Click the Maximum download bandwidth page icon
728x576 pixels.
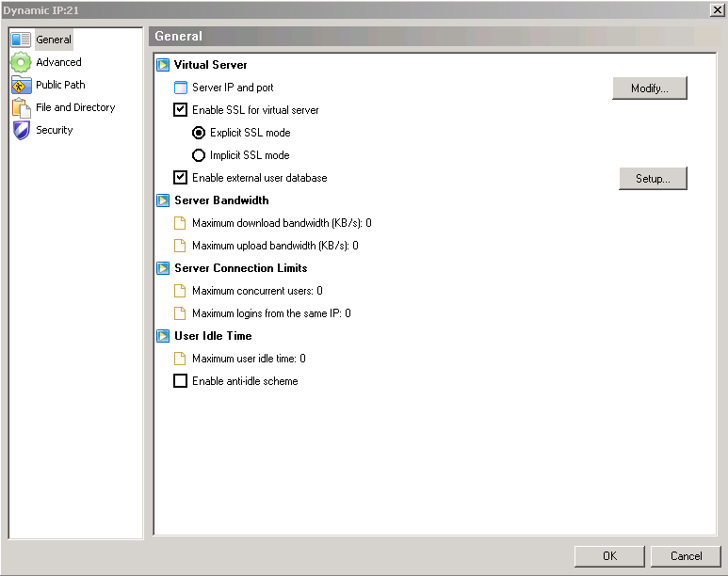click(x=180, y=223)
